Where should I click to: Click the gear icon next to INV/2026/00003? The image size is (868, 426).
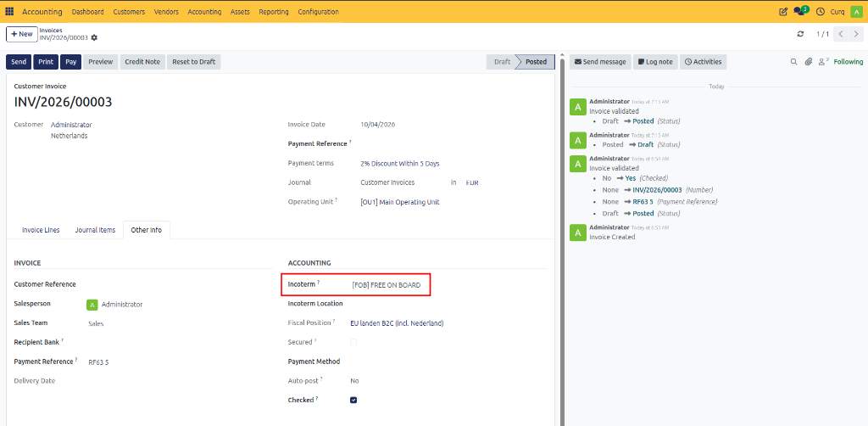94,37
